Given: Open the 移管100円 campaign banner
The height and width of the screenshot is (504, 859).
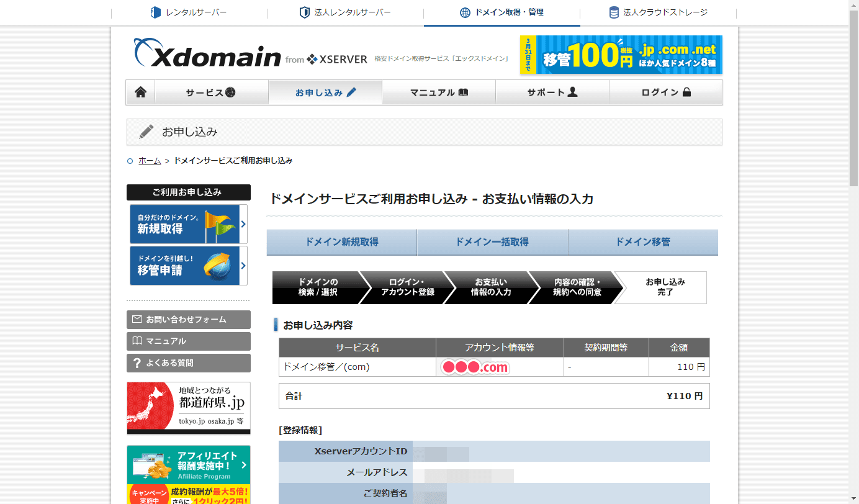Looking at the screenshot, I should [x=621, y=55].
